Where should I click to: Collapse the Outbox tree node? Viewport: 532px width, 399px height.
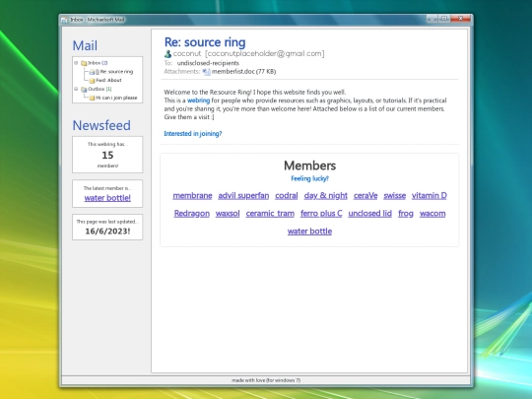click(x=76, y=89)
